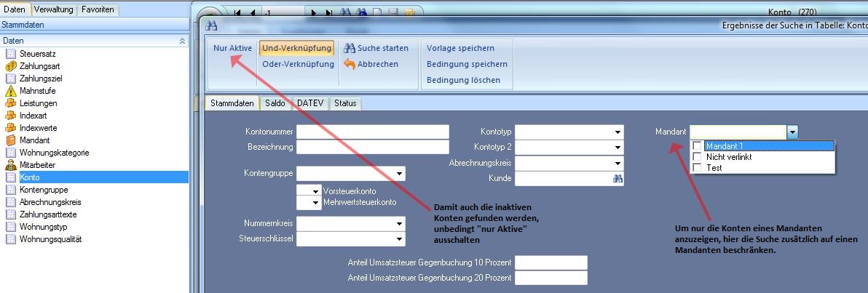Click Vorlage speichern
Screen dimensions: 868x293
(460, 48)
